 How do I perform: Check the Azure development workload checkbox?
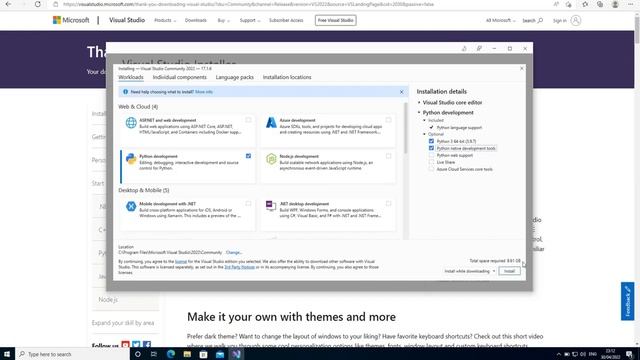point(389,120)
